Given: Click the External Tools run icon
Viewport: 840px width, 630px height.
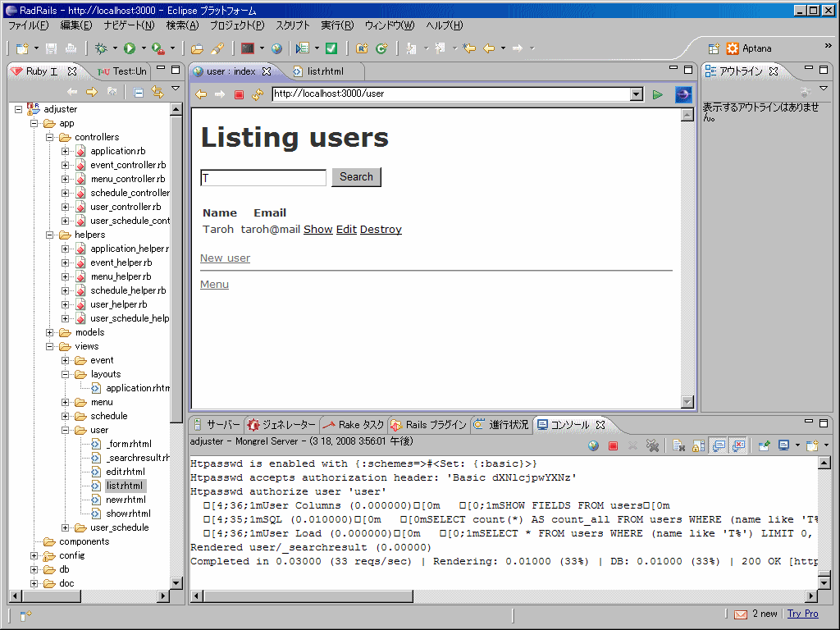Looking at the screenshot, I should click(x=158, y=48).
